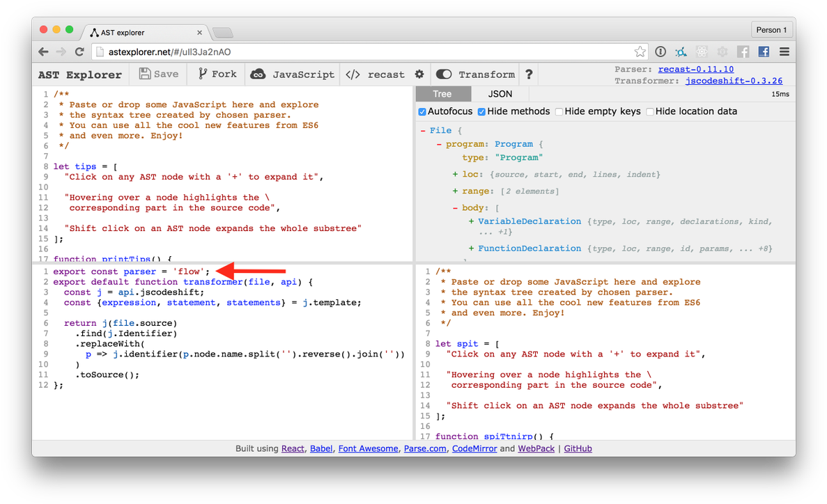Open the help question mark icon
Screen dimensions: 827x504
(x=527, y=74)
